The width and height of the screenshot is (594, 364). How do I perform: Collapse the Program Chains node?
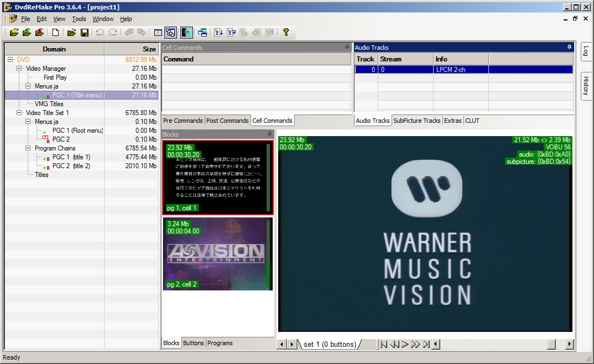[28, 148]
